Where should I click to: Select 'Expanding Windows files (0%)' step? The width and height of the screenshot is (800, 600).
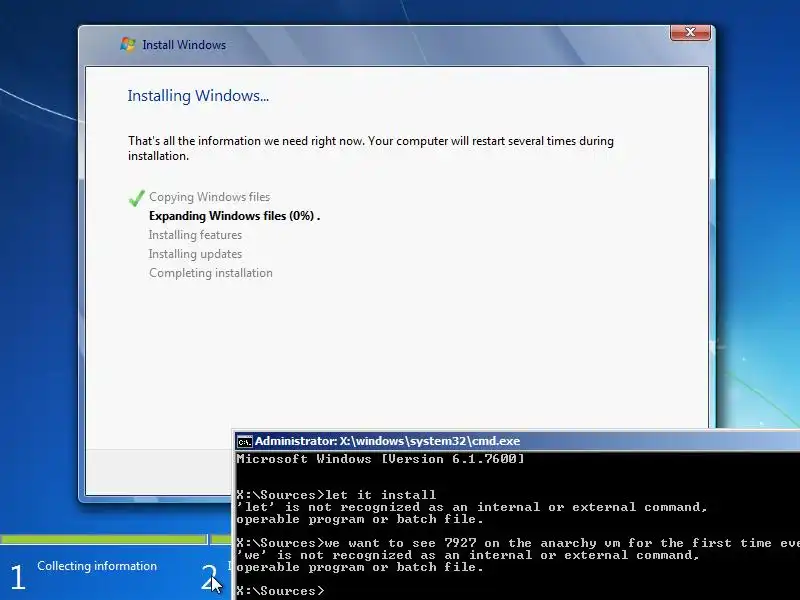234,216
